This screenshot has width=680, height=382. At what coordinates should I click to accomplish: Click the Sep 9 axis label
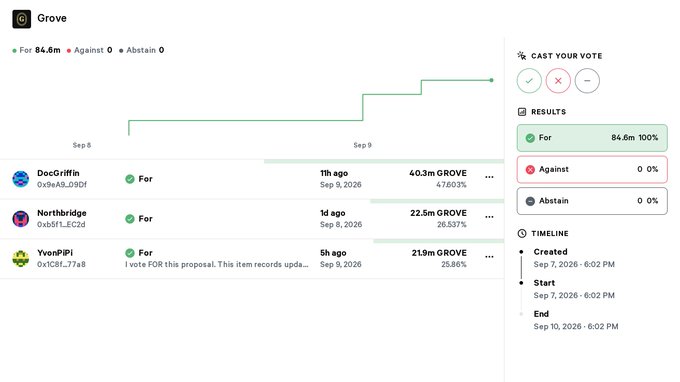click(363, 145)
